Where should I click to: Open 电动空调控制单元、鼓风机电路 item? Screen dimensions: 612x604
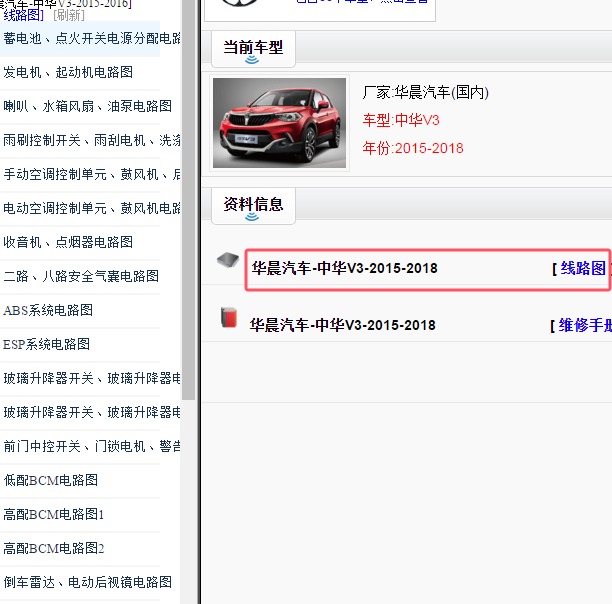(91, 208)
